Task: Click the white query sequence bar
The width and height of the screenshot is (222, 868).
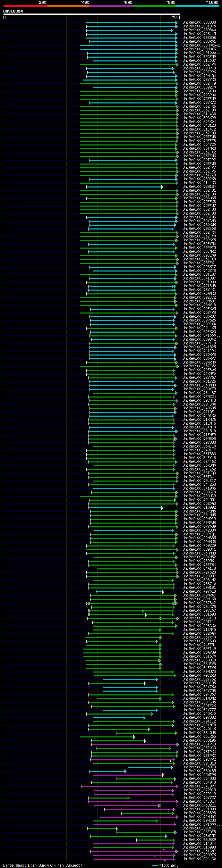Action: click(91, 14)
